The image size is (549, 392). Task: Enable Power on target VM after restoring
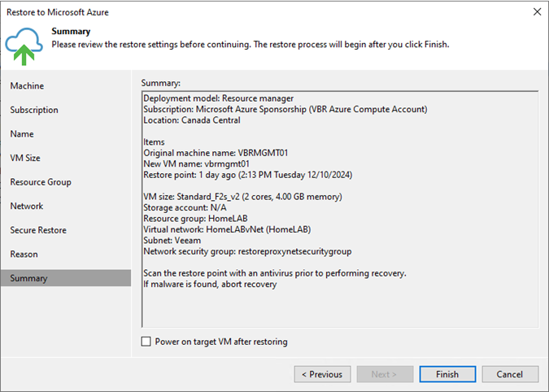(x=146, y=342)
